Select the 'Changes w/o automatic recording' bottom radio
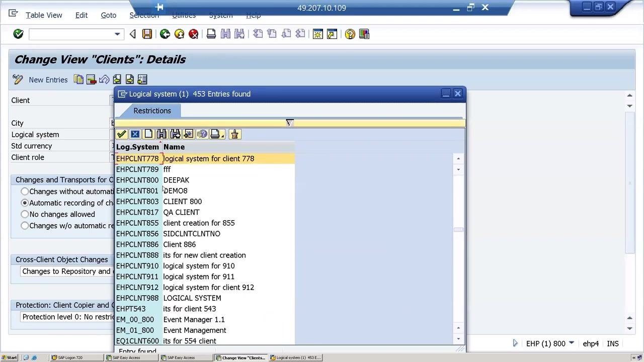Image resolution: width=644 pixels, height=362 pixels. (x=25, y=226)
